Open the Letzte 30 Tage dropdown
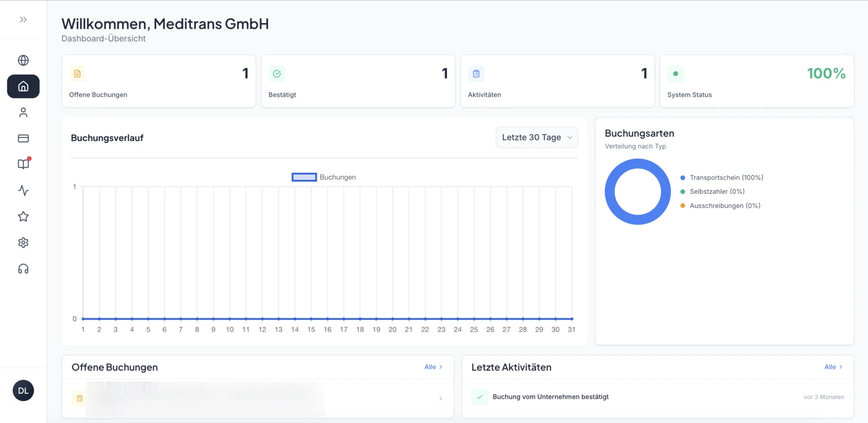 coord(537,137)
